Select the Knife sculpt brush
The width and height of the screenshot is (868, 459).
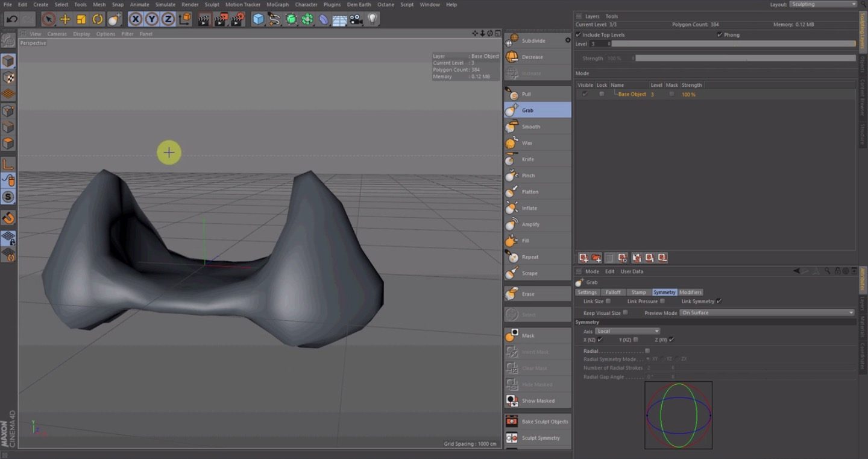(538, 159)
